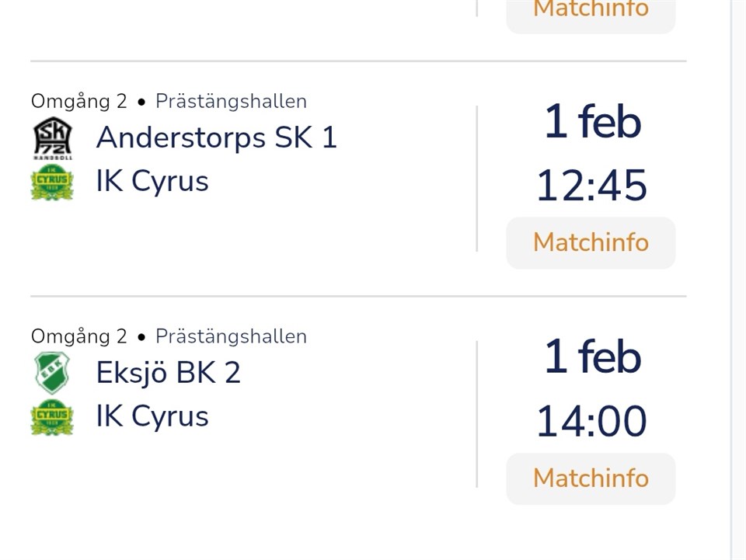The image size is (746, 560).
Task: Click IK Cyrus name below Anderstorps SK 1
Action: [x=152, y=182]
